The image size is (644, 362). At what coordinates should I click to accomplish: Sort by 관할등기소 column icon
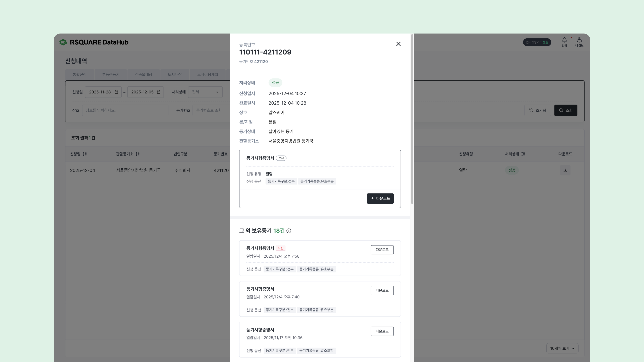click(138, 154)
